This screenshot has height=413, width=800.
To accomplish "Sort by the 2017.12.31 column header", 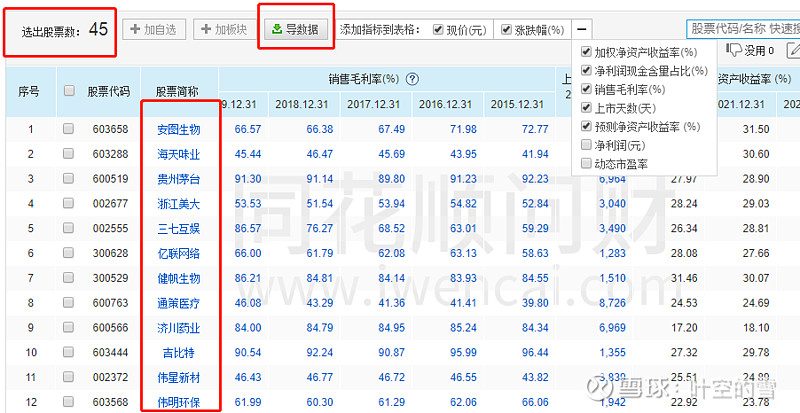I will [x=373, y=104].
